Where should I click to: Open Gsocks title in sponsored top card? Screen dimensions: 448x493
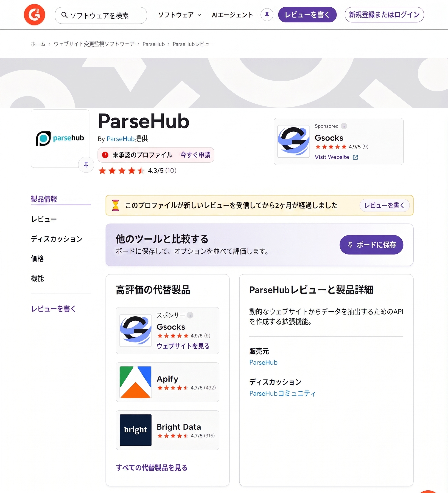pyautogui.click(x=329, y=138)
